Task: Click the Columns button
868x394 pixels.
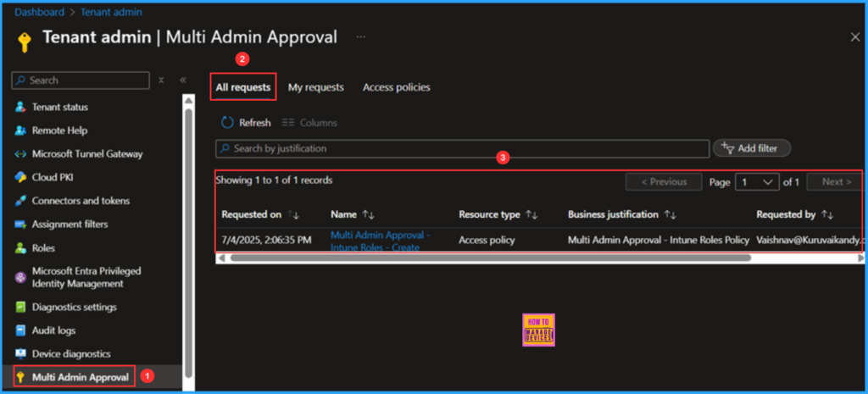Action: tap(309, 123)
